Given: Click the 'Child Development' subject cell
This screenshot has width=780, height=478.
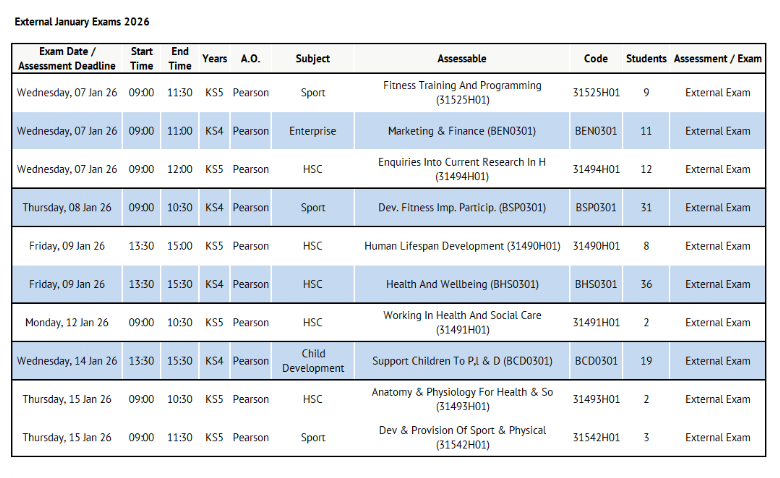Looking at the screenshot, I should (x=312, y=361).
